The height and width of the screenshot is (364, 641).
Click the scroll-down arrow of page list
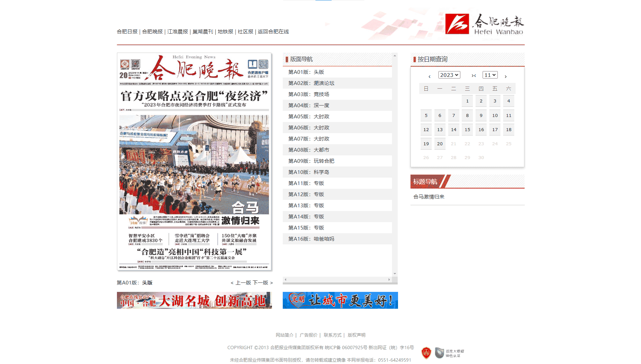coord(395,274)
